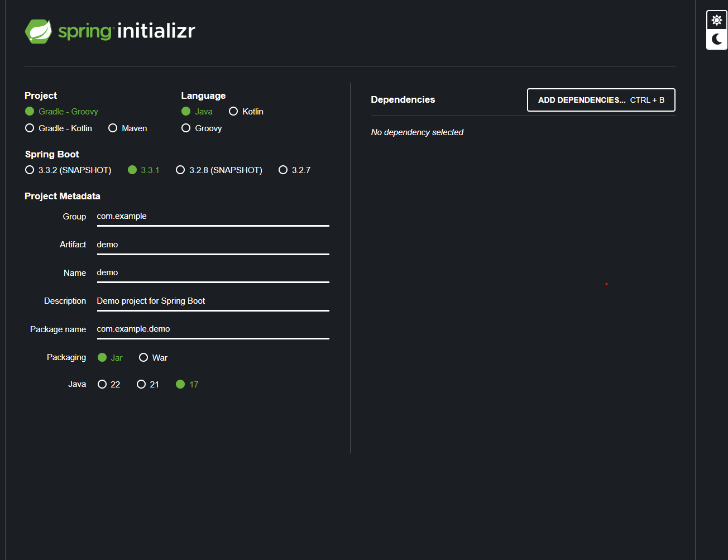Edit the Package name field

click(213, 329)
